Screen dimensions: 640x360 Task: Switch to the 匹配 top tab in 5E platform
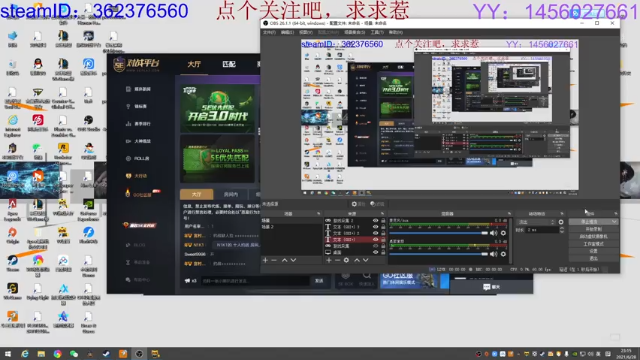[229, 64]
